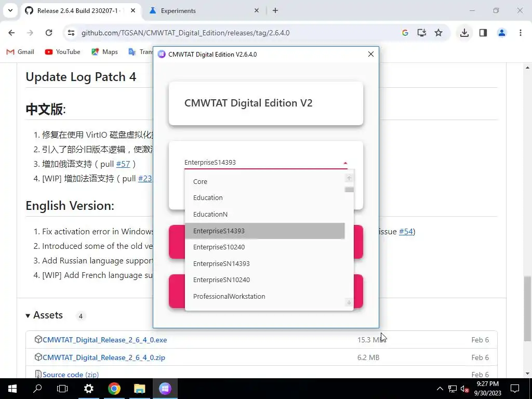Click the file icon beside Source code (zip)
This screenshot has width=532, height=399.
pos(38,374)
